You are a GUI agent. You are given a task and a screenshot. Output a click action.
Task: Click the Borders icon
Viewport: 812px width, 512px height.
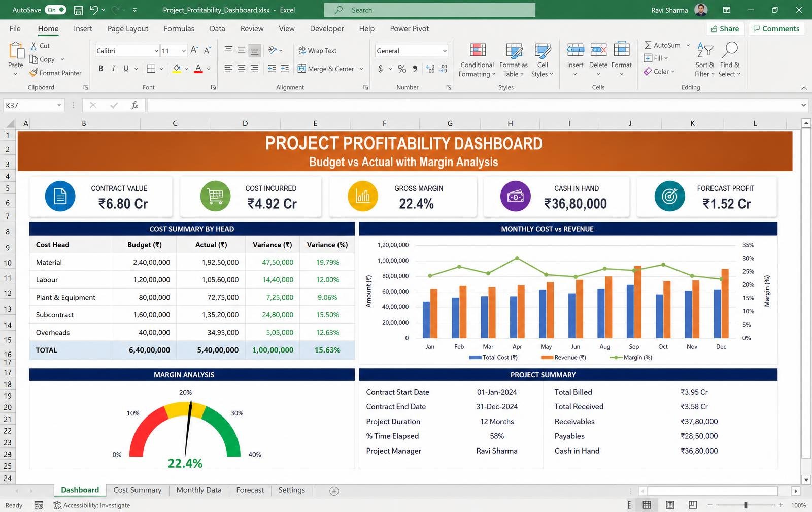pos(151,69)
